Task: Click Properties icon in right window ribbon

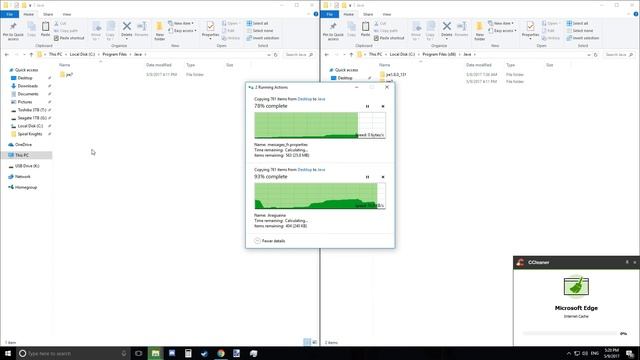Action: [x=530, y=27]
